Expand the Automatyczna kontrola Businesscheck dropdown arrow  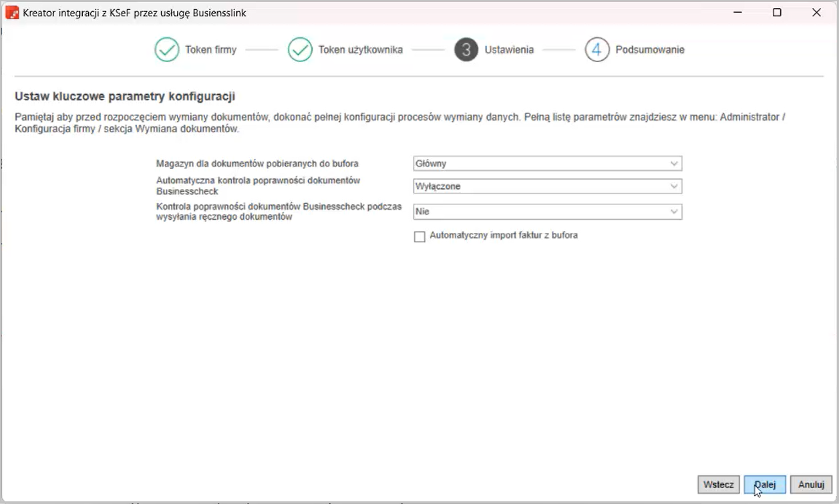pos(674,187)
